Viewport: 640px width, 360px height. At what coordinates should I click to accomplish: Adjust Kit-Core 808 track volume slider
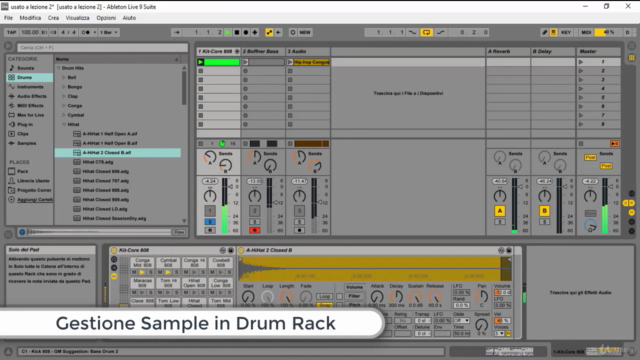(231, 187)
